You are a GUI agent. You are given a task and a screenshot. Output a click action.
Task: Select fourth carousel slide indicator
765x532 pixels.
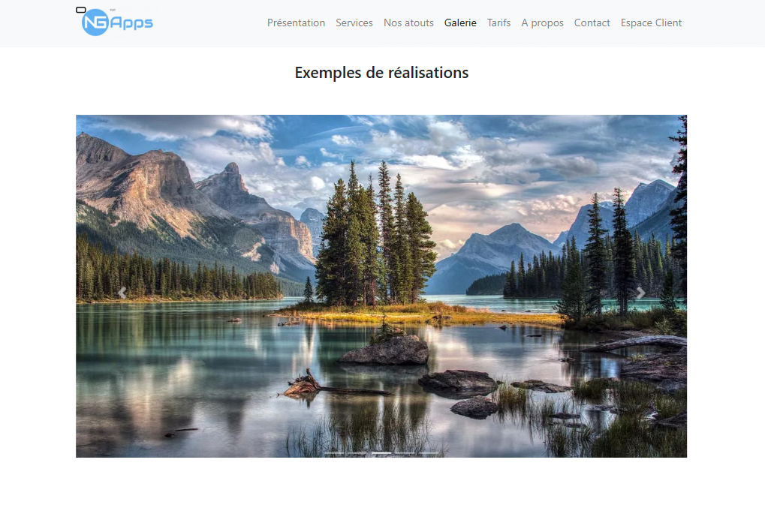[405, 453]
